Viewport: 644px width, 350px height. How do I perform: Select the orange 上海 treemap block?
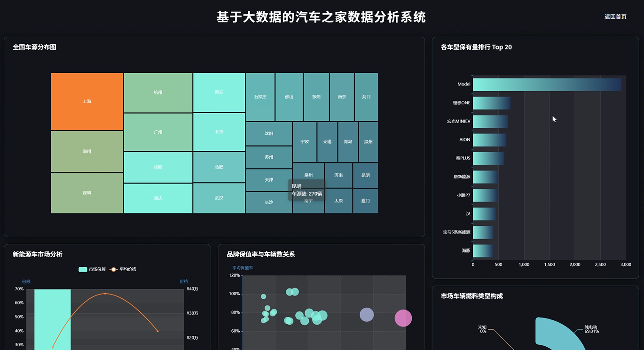pos(87,101)
